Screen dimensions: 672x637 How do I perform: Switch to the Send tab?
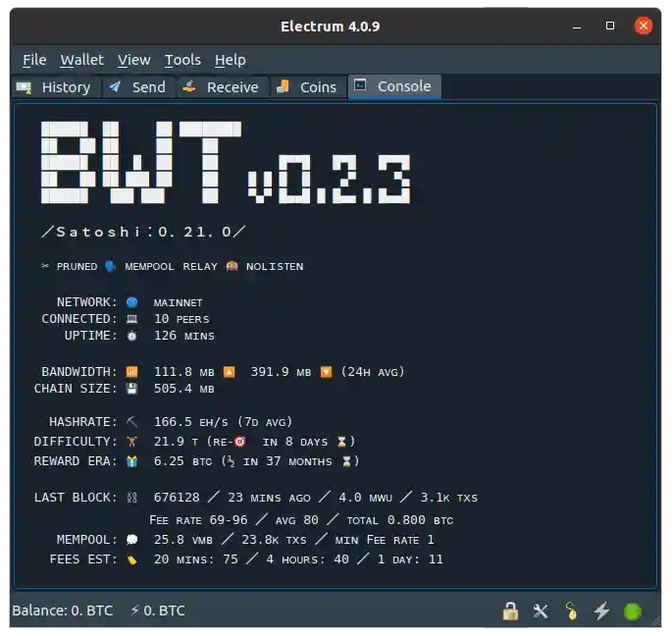point(139,87)
